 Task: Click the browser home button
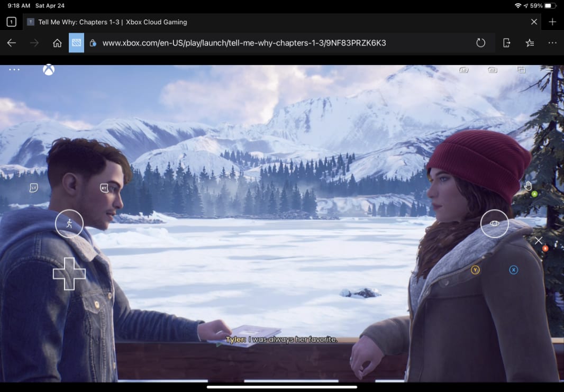coord(57,43)
